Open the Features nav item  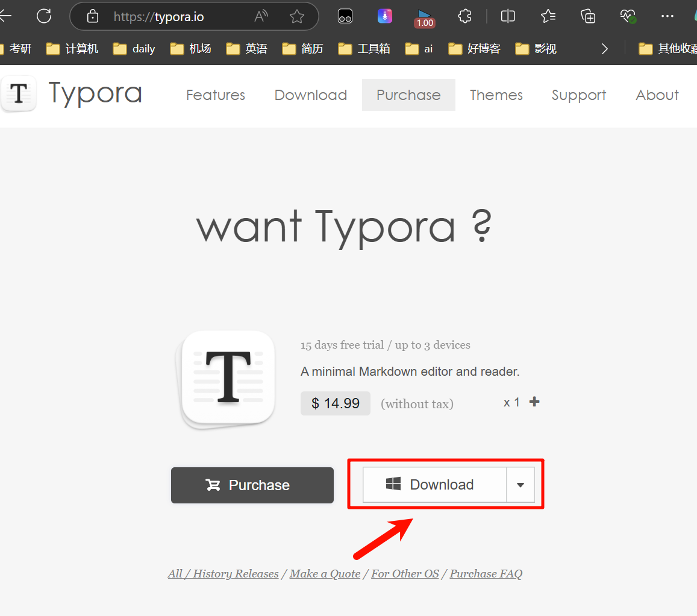pos(216,95)
